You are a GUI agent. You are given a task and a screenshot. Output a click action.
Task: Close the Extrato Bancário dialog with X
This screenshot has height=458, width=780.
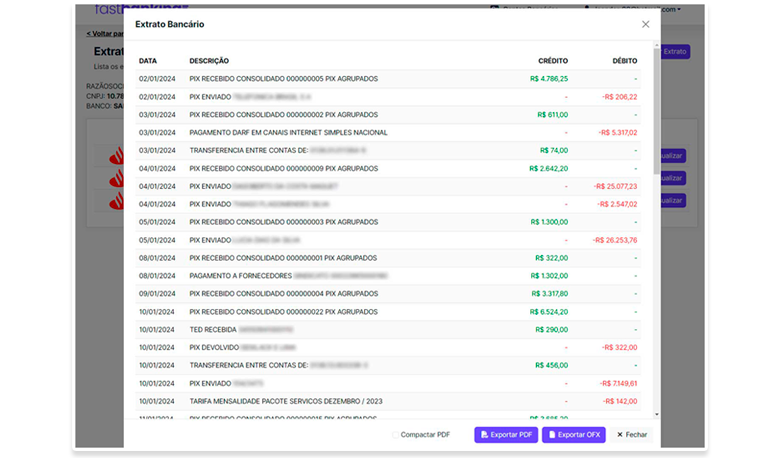[x=645, y=24]
